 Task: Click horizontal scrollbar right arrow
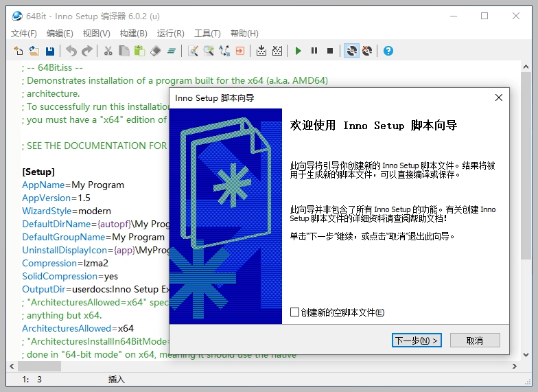tap(515, 367)
